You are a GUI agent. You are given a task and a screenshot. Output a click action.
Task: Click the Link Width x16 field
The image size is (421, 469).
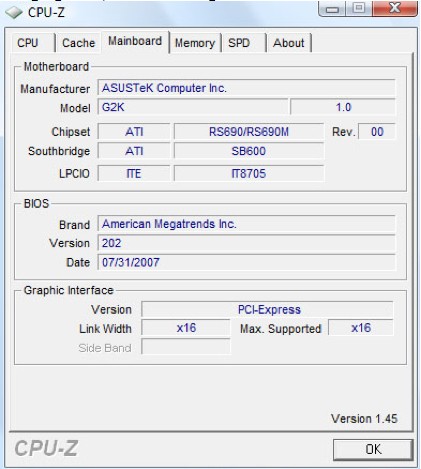[186, 328]
